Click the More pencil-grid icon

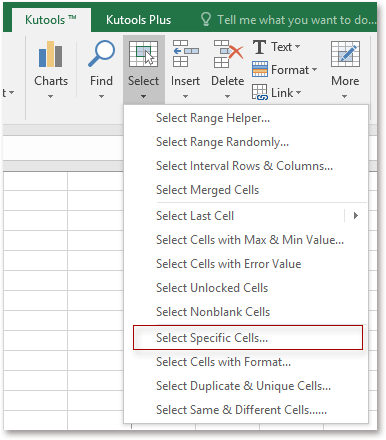tap(345, 54)
